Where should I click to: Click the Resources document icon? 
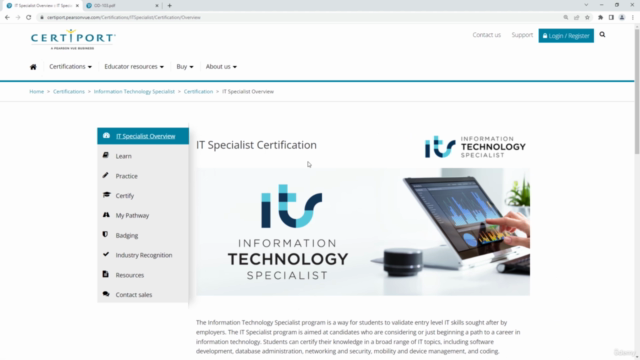(x=105, y=274)
